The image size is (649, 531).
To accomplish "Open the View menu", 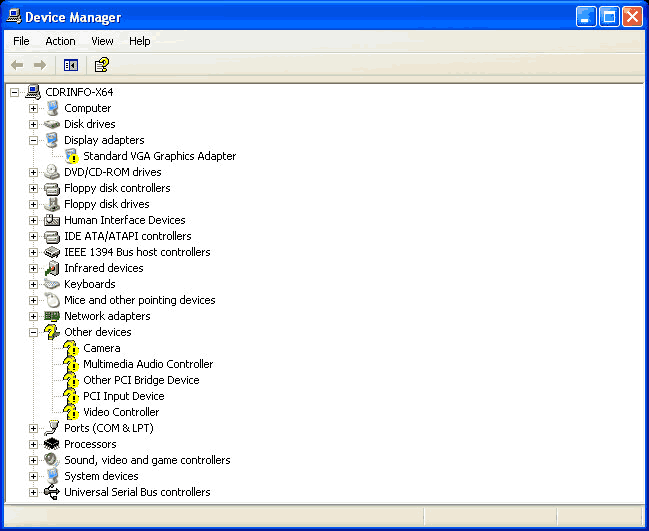I will (x=102, y=41).
